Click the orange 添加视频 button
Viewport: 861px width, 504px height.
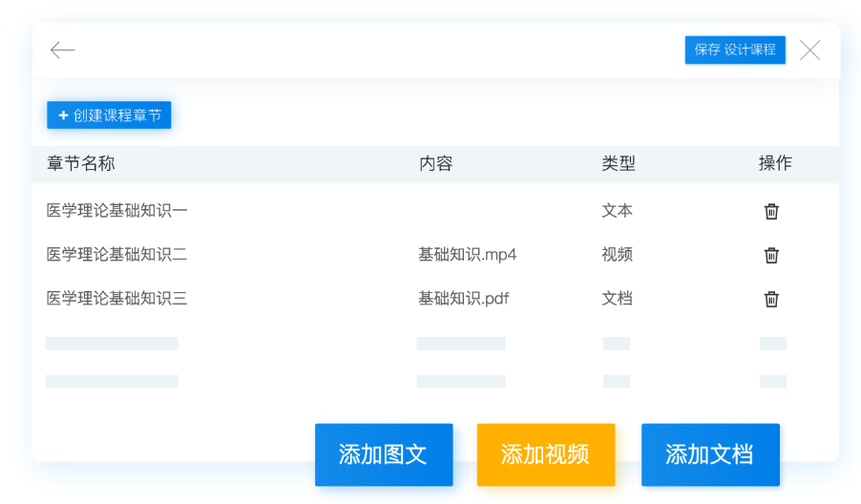(x=545, y=454)
